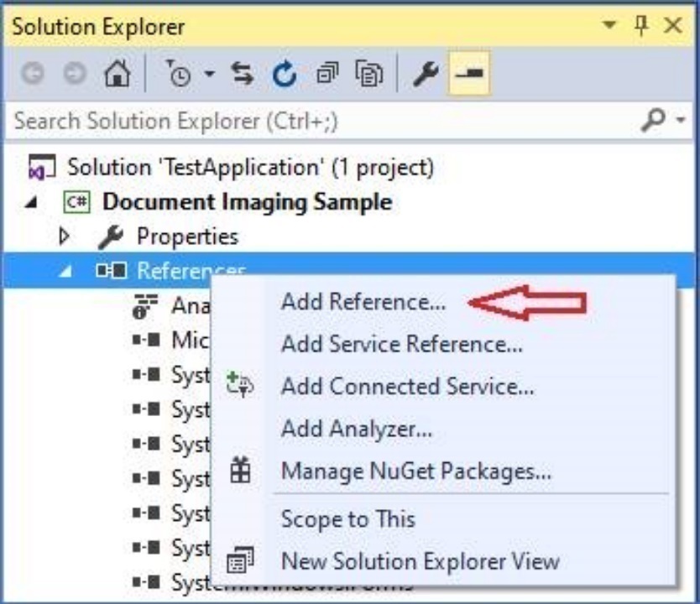Select the Solution 'TestApplication' root node
700x604 pixels.
click(250, 167)
